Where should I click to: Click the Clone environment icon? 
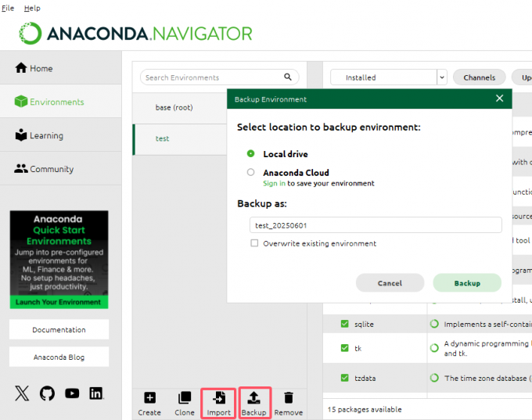(185, 397)
